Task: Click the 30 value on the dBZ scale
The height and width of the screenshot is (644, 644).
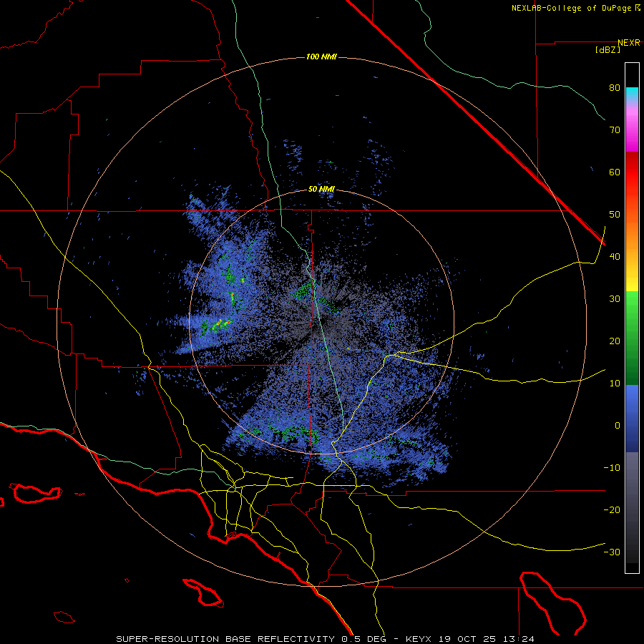Action: point(615,299)
